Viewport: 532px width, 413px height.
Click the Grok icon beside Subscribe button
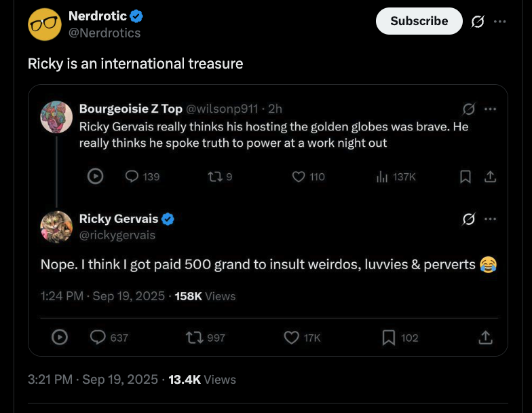pos(478,22)
